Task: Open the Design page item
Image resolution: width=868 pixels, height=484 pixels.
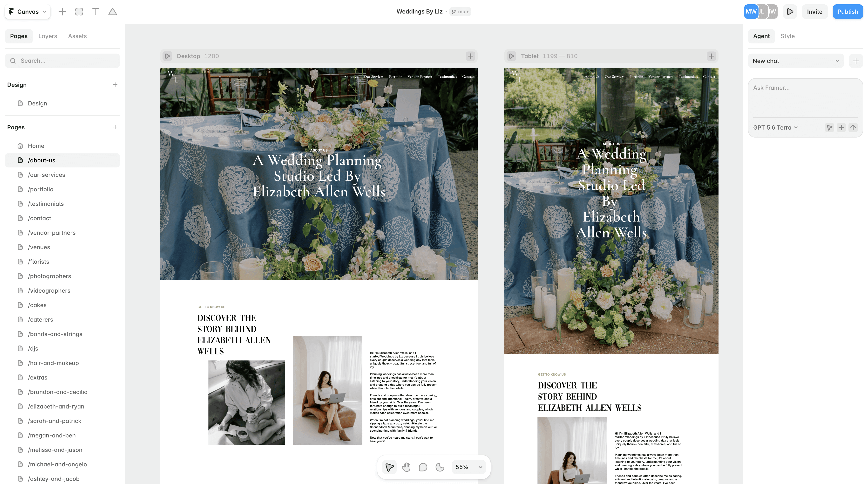Action: pos(62,103)
